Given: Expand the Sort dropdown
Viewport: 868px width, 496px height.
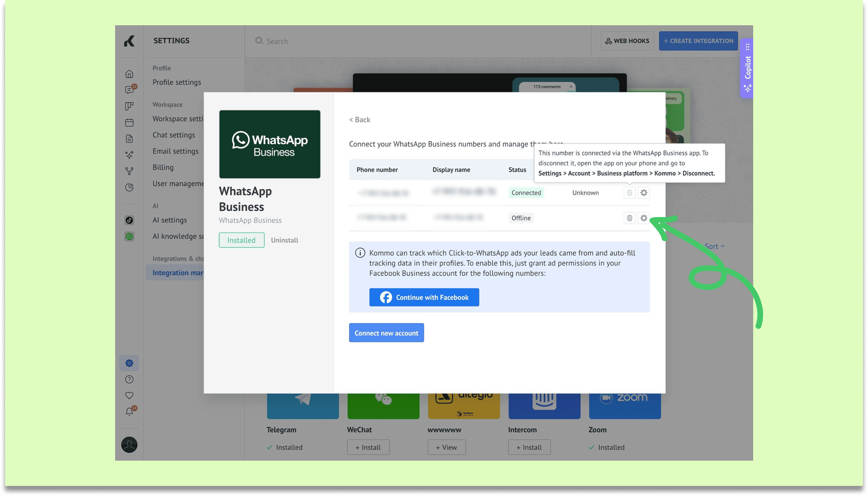Looking at the screenshot, I should point(714,246).
